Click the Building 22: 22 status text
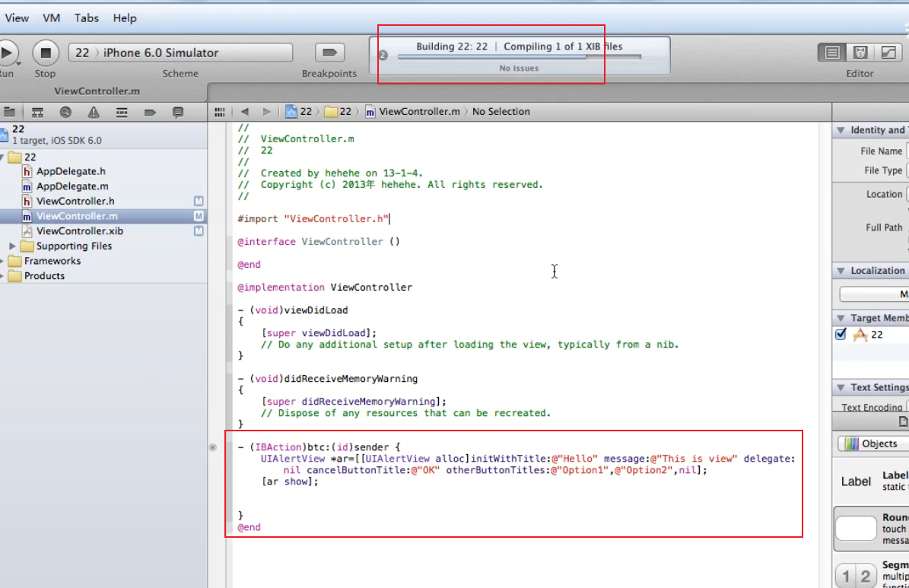Screen dimensions: 909x588 pos(452,46)
